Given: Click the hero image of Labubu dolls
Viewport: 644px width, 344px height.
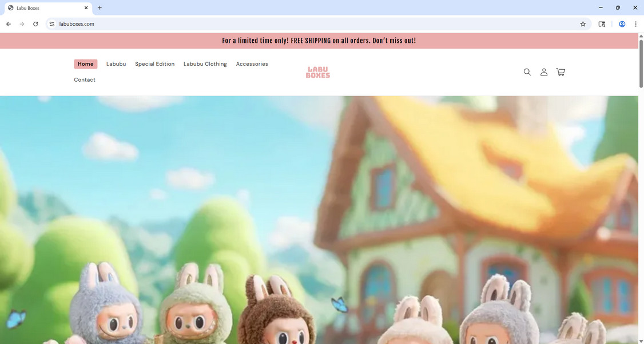Looking at the screenshot, I should [319, 220].
